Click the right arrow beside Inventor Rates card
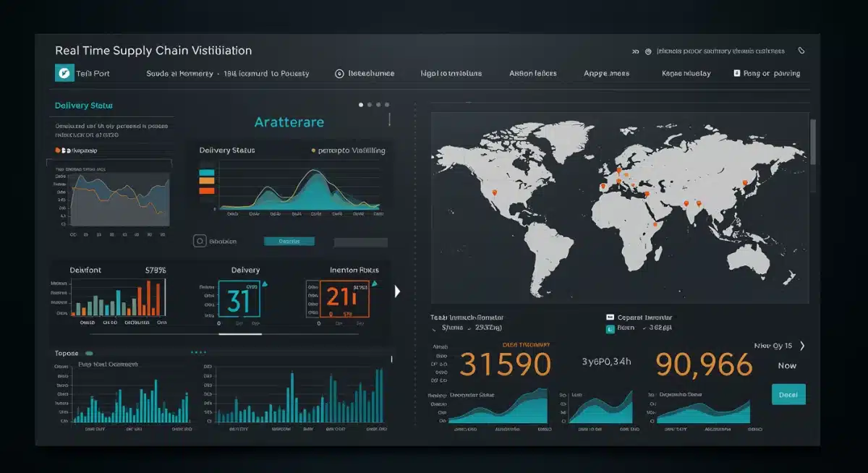The width and height of the screenshot is (868, 473). tap(396, 291)
